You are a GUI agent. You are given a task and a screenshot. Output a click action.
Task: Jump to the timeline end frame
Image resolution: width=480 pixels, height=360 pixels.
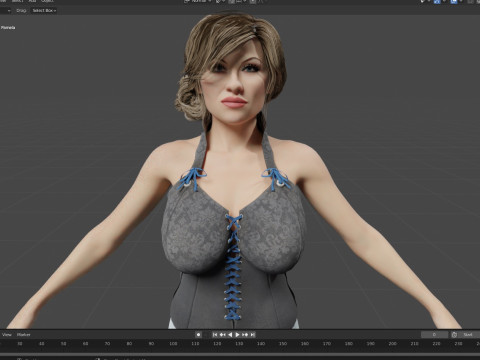tap(252, 335)
